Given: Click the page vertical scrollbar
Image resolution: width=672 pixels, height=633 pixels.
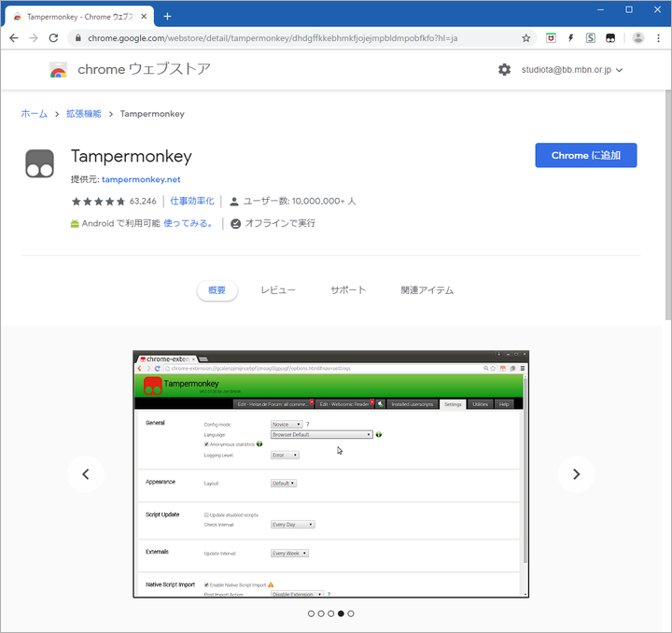Looking at the screenshot, I should tap(667, 204).
